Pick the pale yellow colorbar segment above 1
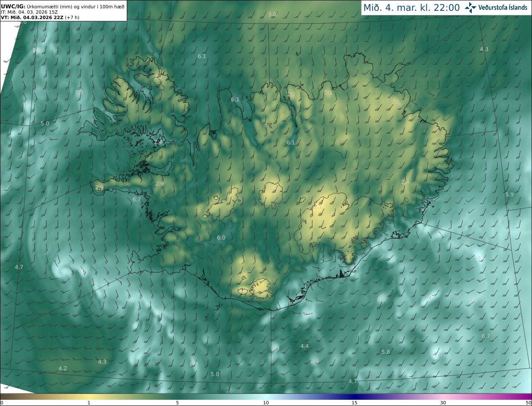This screenshot has height=406, width=532. point(89,396)
